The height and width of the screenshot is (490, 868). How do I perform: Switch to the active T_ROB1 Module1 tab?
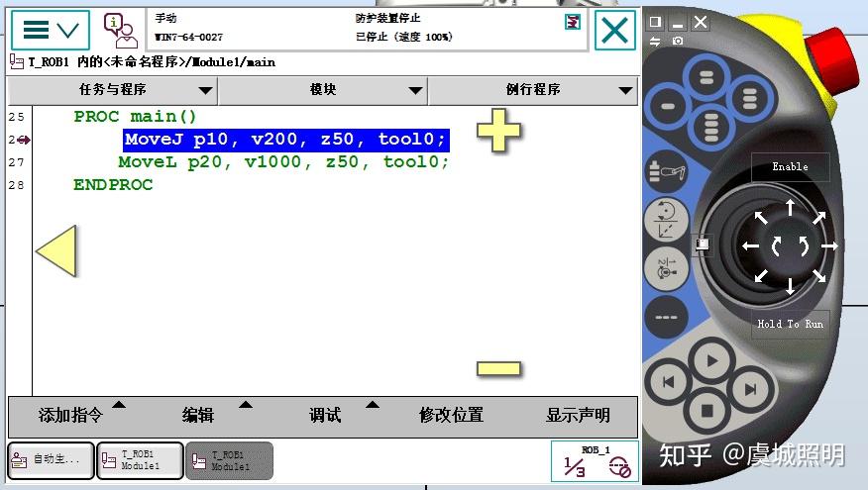pos(140,460)
